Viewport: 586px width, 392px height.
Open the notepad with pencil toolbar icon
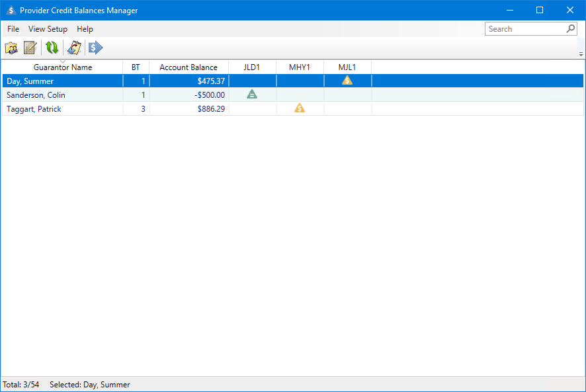click(30, 48)
